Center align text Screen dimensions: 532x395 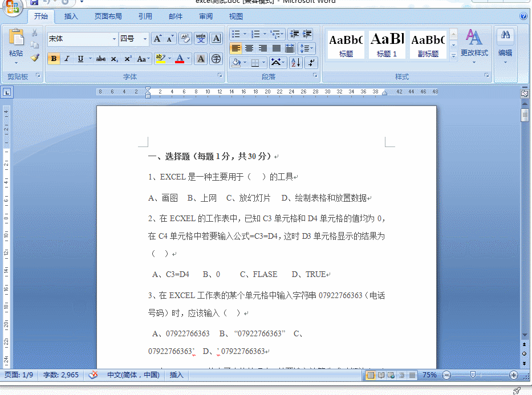pos(249,48)
